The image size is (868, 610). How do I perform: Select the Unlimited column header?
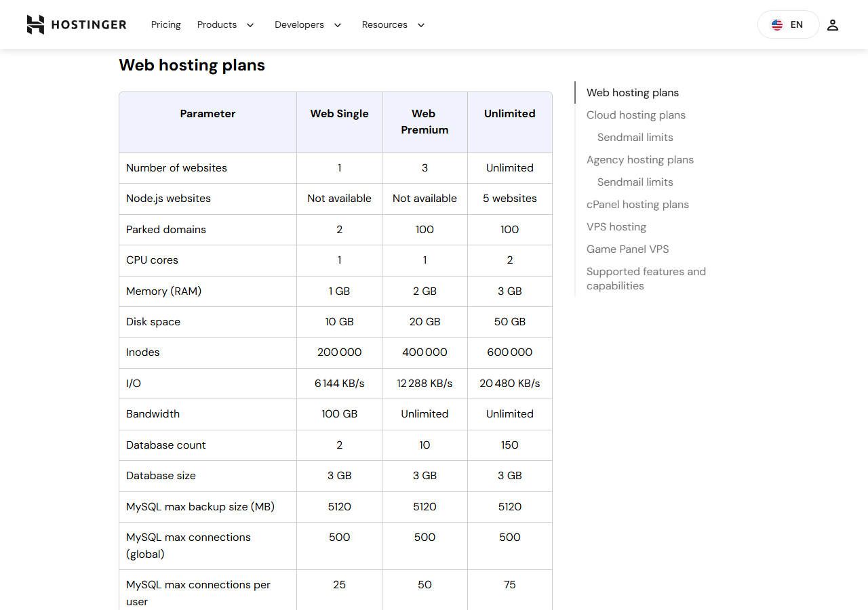coord(510,114)
